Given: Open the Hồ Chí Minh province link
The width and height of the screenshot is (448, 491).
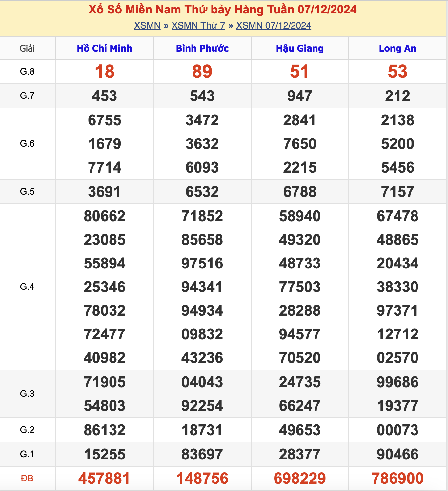Looking at the screenshot, I should (105, 48).
